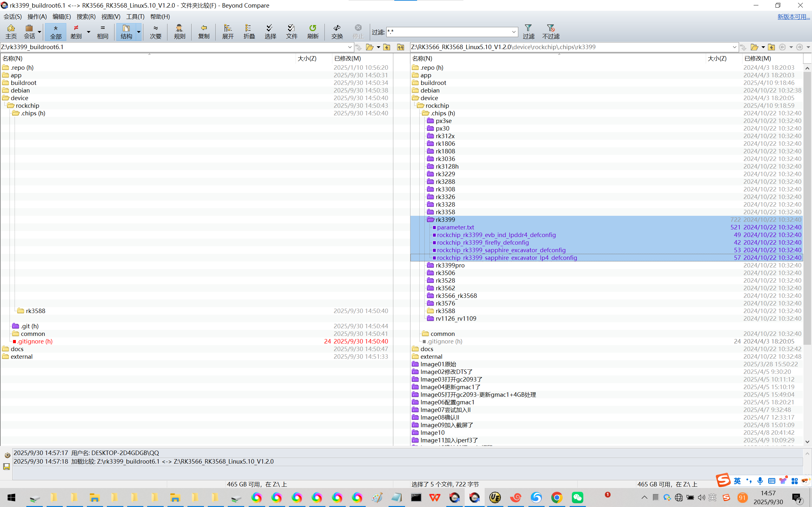Toggle the 差别 show differences filter
The width and height of the screenshot is (812, 507).
pos(76,31)
